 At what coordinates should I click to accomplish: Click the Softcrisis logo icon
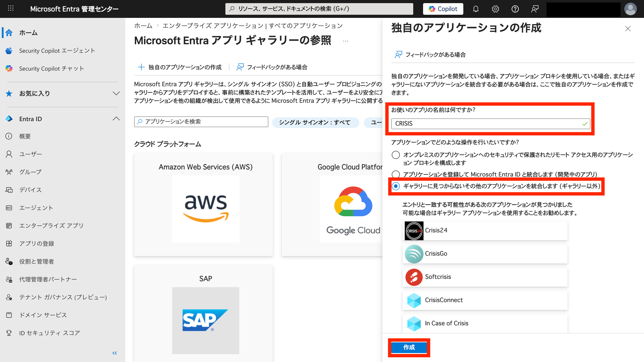coord(414,277)
